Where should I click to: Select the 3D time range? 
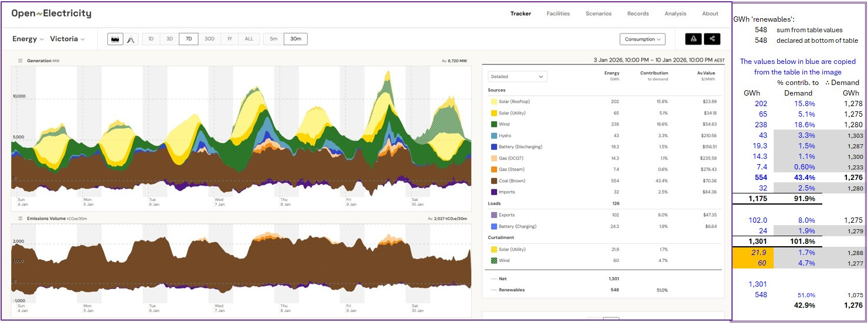pyautogui.click(x=169, y=39)
